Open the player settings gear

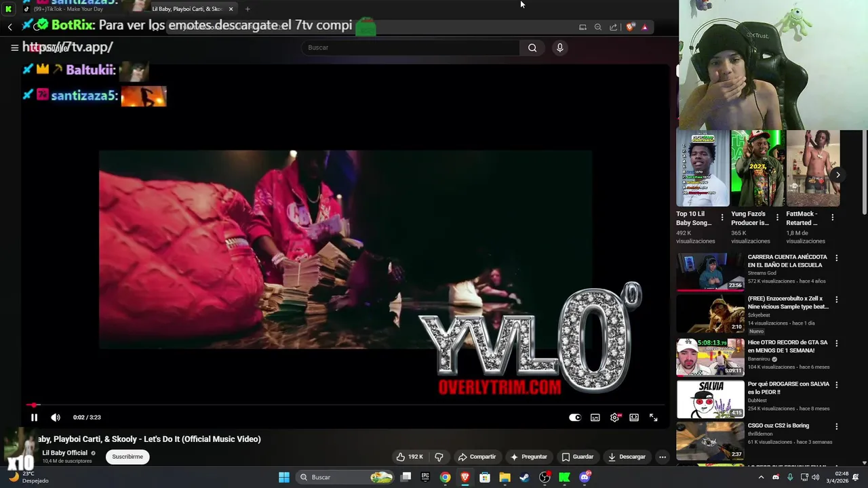(x=614, y=418)
